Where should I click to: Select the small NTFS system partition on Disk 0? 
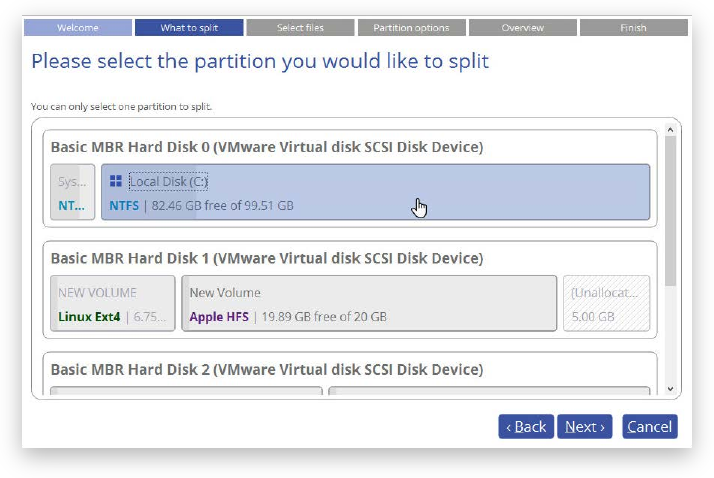coord(72,193)
